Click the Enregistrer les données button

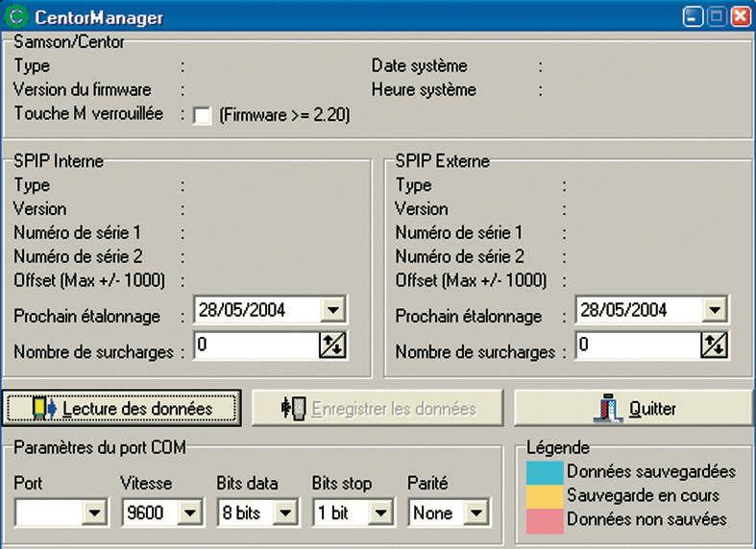click(x=378, y=408)
